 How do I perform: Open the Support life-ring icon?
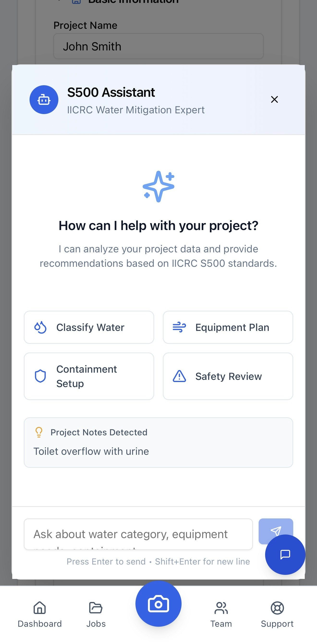coord(277,608)
